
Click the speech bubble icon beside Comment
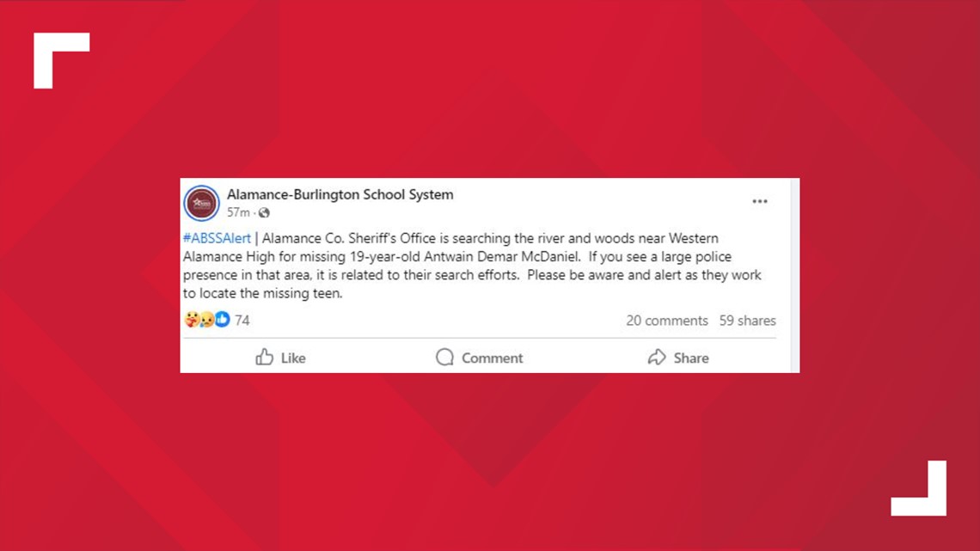coord(444,357)
